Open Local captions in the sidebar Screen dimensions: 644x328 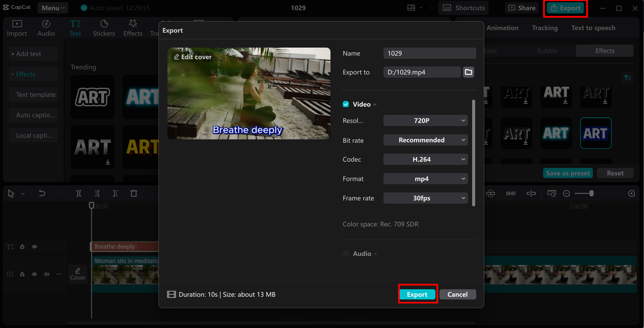[x=33, y=135]
